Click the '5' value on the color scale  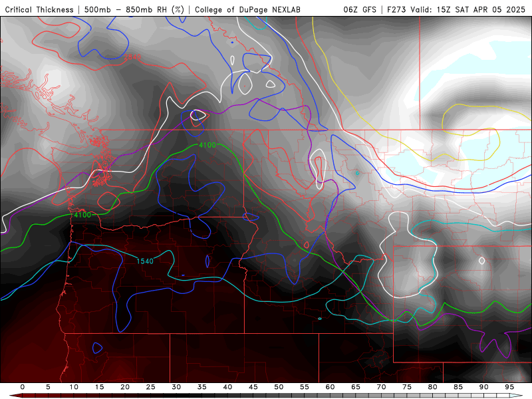point(48,387)
